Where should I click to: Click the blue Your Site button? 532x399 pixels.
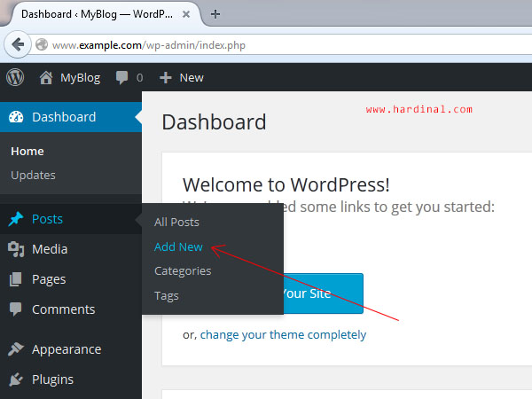(x=323, y=293)
